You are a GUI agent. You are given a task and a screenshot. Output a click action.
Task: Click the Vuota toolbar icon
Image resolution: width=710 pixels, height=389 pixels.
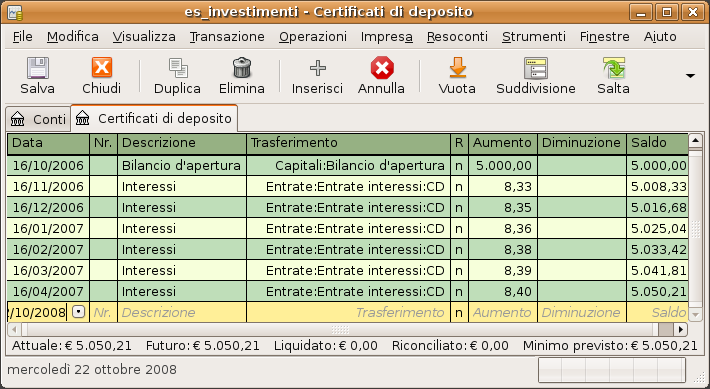(x=457, y=68)
